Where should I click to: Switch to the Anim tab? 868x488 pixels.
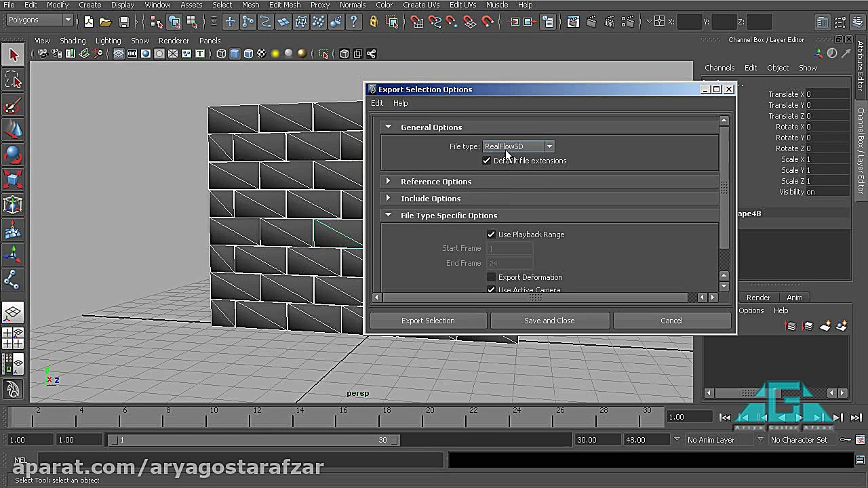pyautogui.click(x=794, y=297)
